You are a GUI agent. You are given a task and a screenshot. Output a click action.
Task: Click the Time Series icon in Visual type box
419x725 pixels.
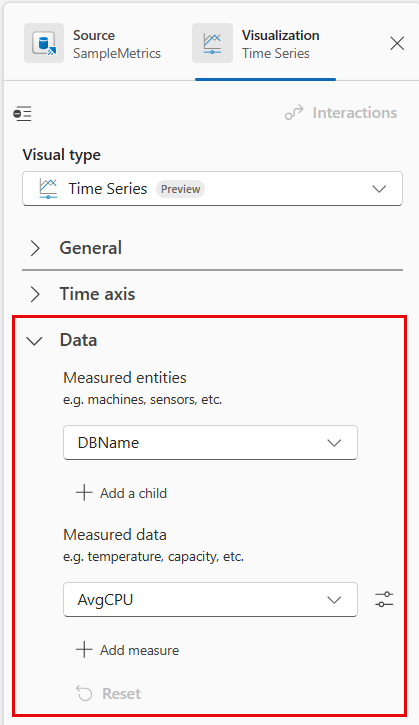(48, 189)
